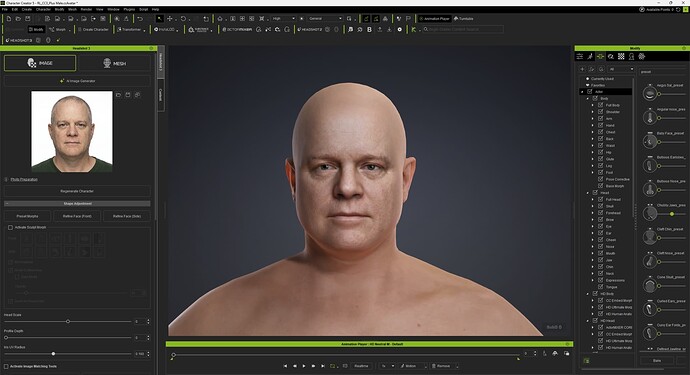The height and width of the screenshot is (375, 690).
Task: Click the Refine Face (Side) button
Action: (x=127, y=216)
